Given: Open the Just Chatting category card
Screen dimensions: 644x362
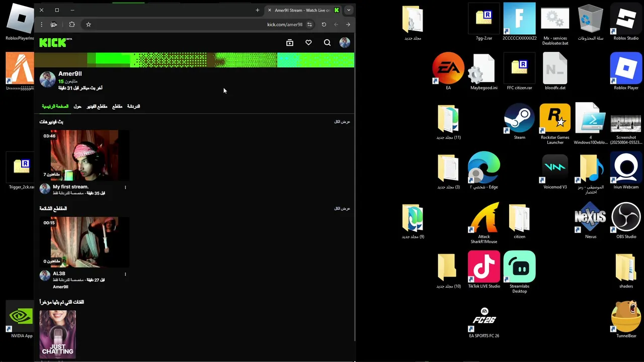Looking at the screenshot, I should 58,334.
